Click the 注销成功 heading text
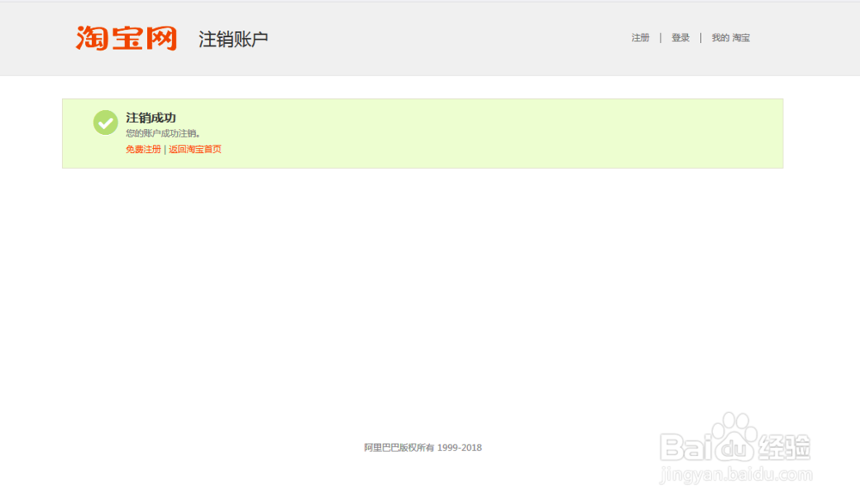Screen dimensions: 860x504 [x=150, y=117]
